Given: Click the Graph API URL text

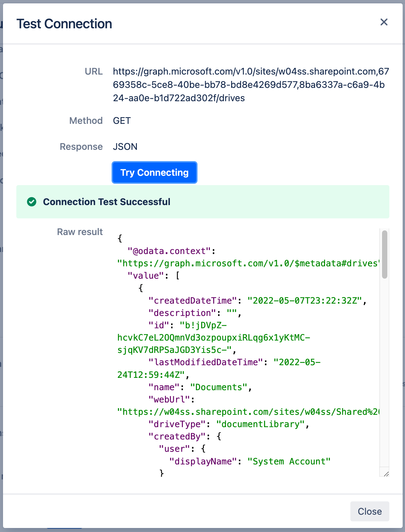Looking at the screenshot, I should click(250, 85).
